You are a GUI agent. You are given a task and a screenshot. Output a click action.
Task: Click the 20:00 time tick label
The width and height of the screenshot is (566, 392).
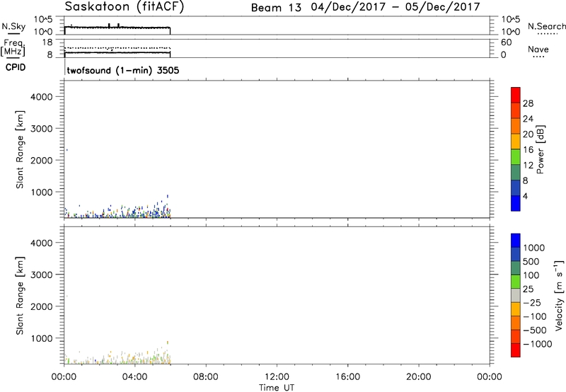(419, 377)
